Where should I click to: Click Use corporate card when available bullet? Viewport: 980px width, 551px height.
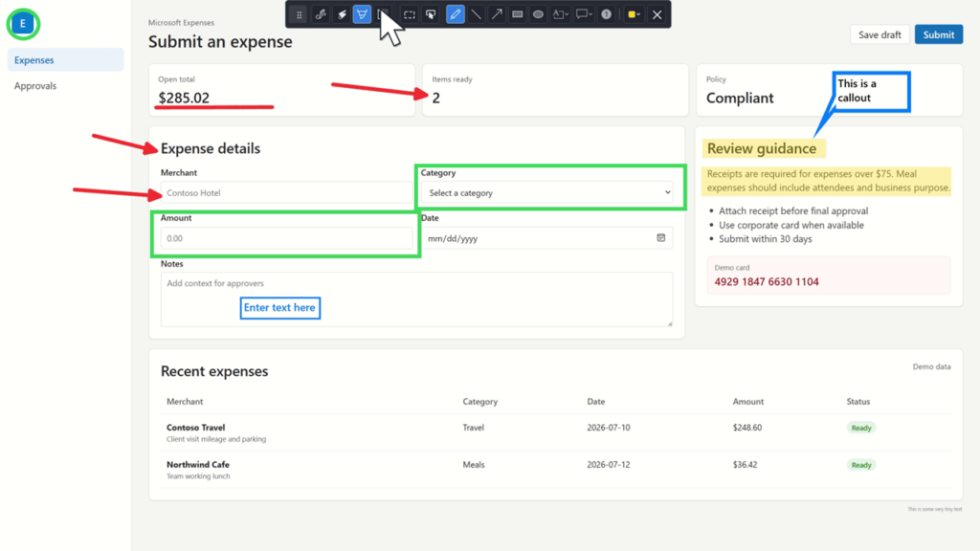click(x=791, y=225)
